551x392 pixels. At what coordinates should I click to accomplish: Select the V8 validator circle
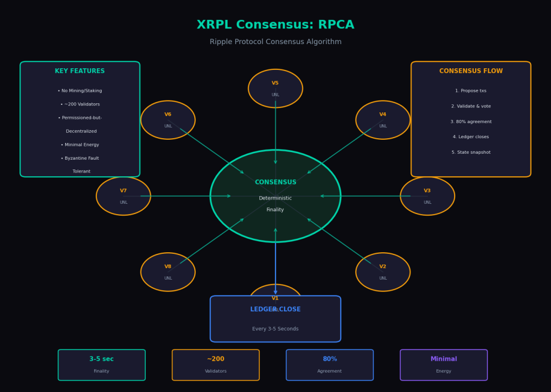(168, 272)
